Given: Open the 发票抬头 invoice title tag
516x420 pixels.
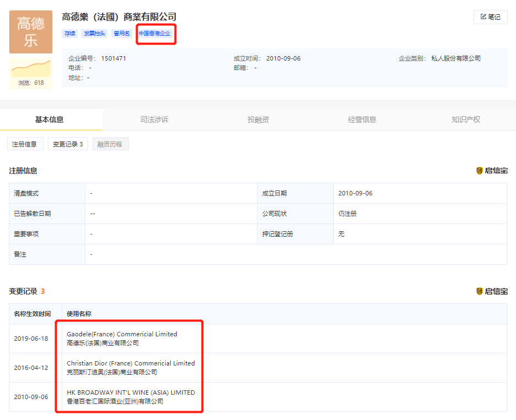Looking at the screenshot, I should [x=94, y=34].
